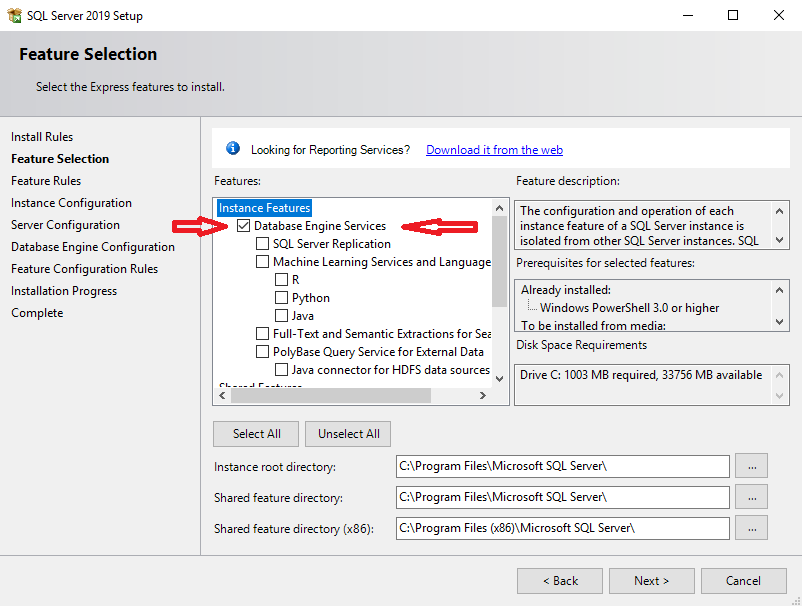The image size is (802, 606).
Task: Tick the PolyBase Query Service checkbox
Action: (262, 352)
